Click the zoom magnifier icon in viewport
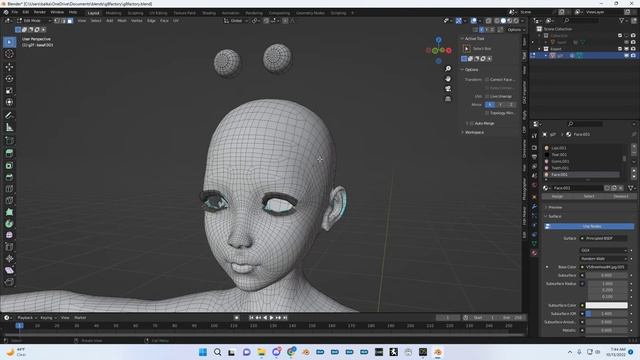 (x=448, y=69)
